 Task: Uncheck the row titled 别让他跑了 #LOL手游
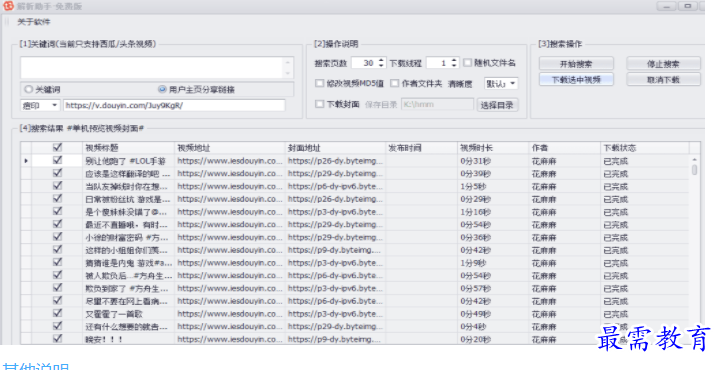click(57, 160)
